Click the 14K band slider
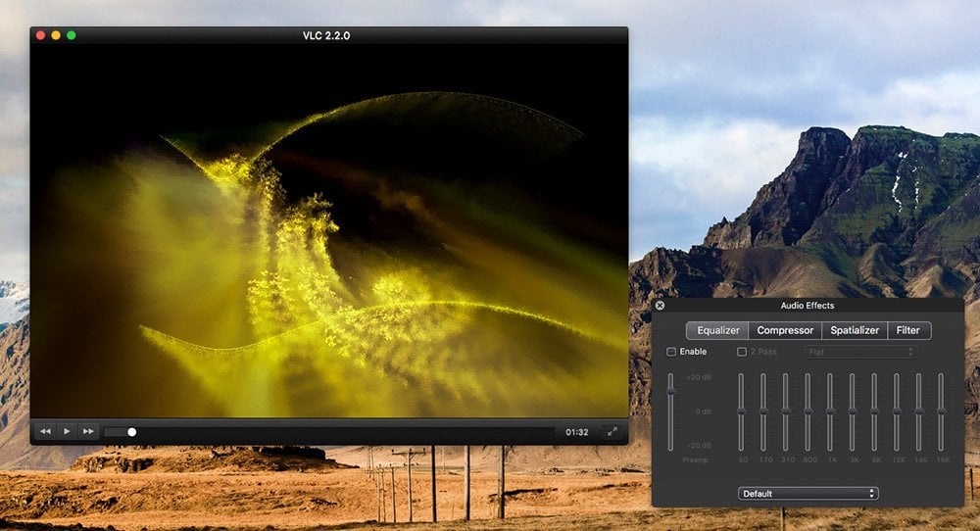The width and height of the screenshot is (980, 531). (x=919, y=411)
